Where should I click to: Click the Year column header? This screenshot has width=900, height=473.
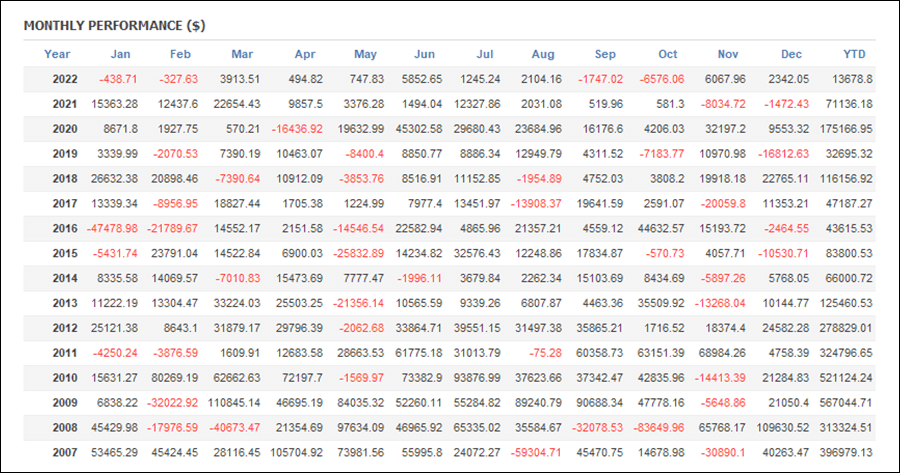[57, 54]
